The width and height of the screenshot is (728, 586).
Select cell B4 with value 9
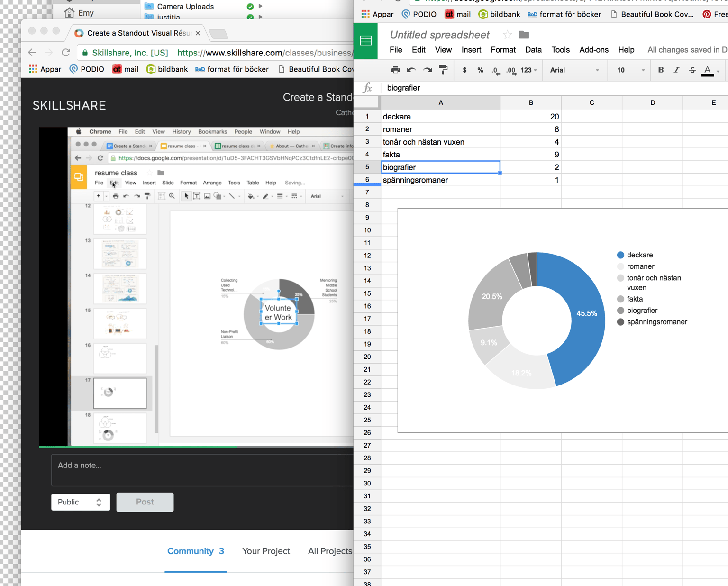pyautogui.click(x=531, y=155)
